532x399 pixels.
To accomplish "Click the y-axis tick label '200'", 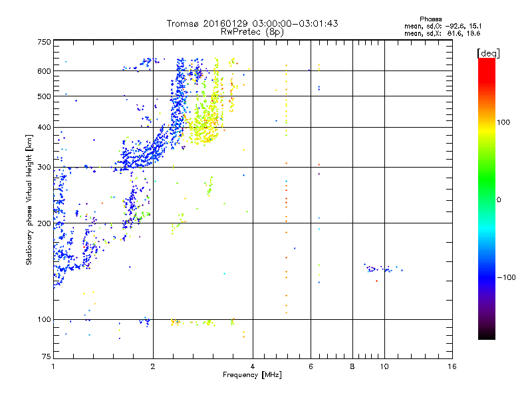I will pos(44,223).
